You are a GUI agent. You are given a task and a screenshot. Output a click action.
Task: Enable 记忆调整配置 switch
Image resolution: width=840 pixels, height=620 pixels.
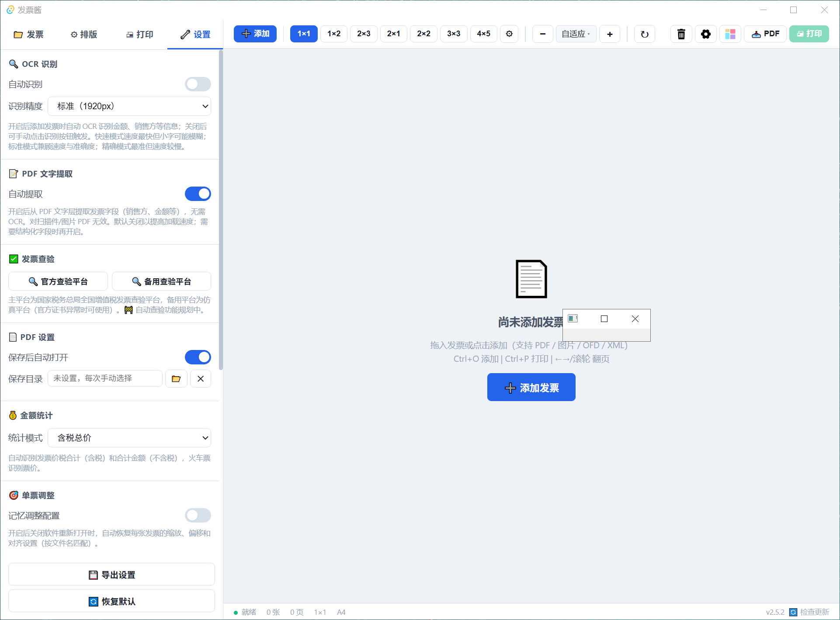tap(198, 516)
